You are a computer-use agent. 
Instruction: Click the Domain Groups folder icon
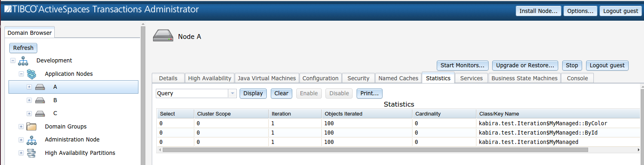(32, 126)
